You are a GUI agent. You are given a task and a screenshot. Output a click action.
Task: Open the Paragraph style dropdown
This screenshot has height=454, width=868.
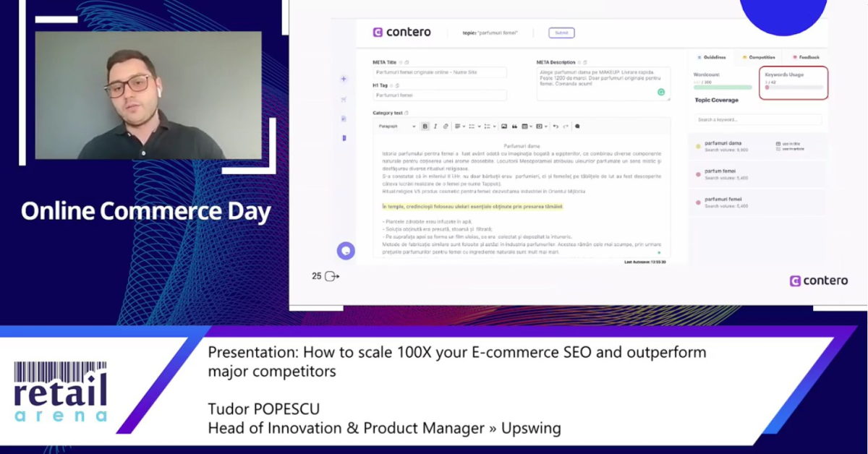397,127
